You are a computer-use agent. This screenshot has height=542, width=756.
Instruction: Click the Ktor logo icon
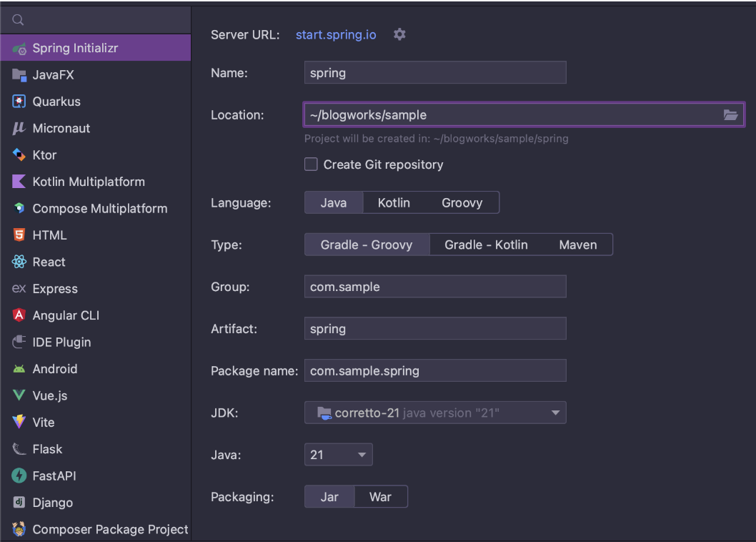pos(19,155)
